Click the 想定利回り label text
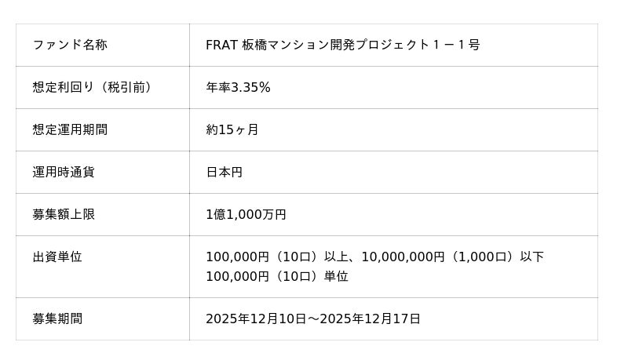This screenshot has height=364, width=628. [62, 87]
